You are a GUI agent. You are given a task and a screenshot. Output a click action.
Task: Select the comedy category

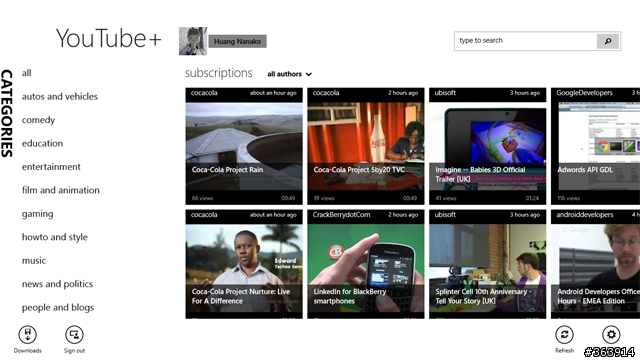tap(38, 120)
